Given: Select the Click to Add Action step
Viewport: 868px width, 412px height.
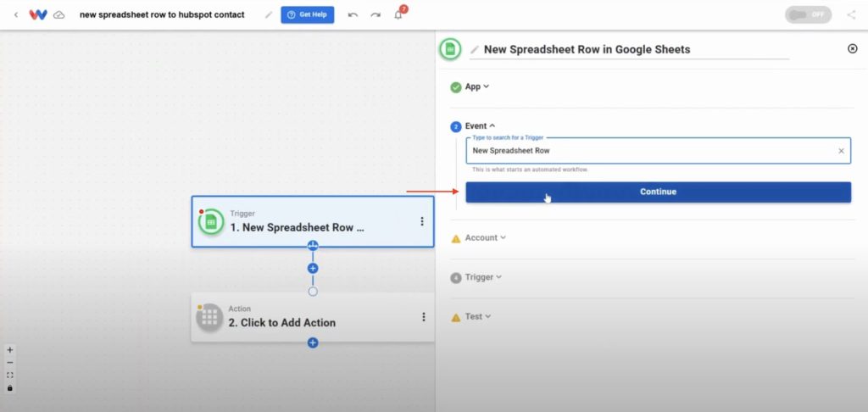Looking at the screenshot, I should 313,317.
